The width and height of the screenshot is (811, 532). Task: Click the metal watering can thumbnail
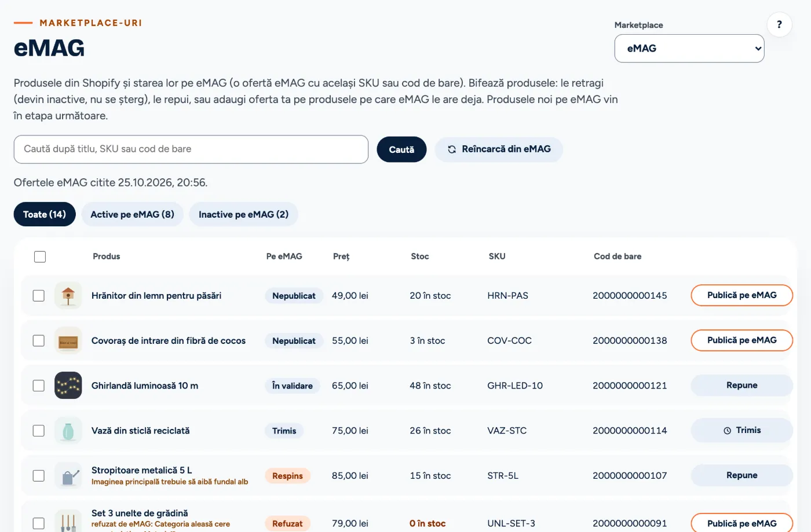(68, 476)
